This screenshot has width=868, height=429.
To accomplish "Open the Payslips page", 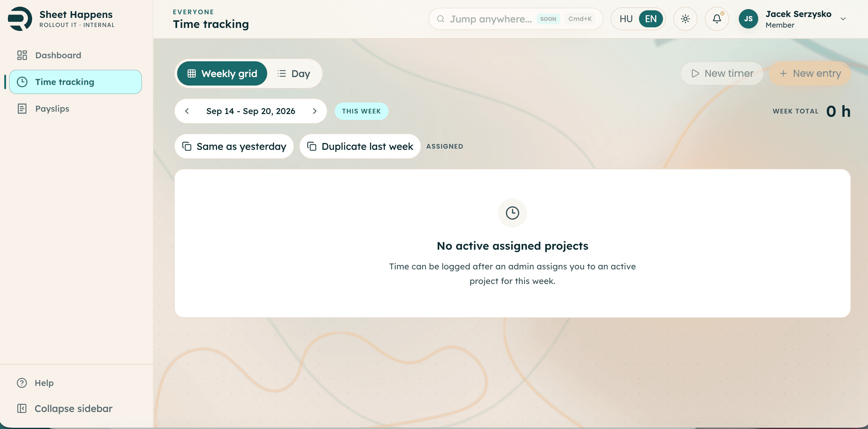I will click(x=76, y=109).
